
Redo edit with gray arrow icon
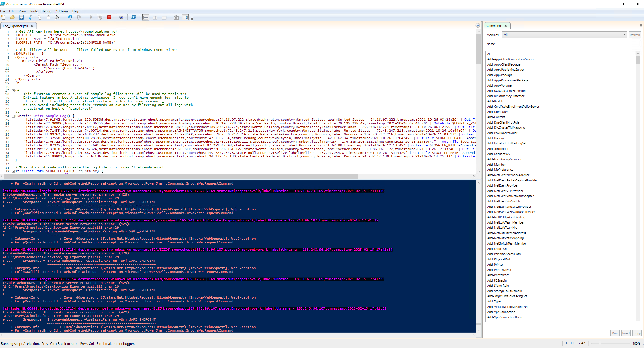click(x=79, y=17)
